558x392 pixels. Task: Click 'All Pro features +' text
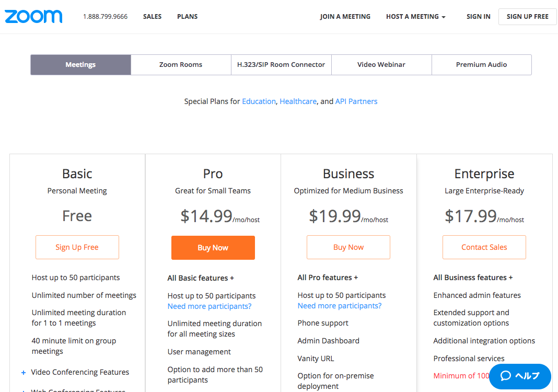click(x=328, y=278)
